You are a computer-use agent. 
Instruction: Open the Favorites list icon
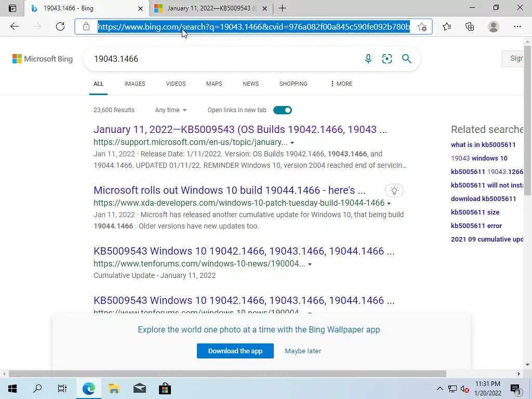coord(447,26)
